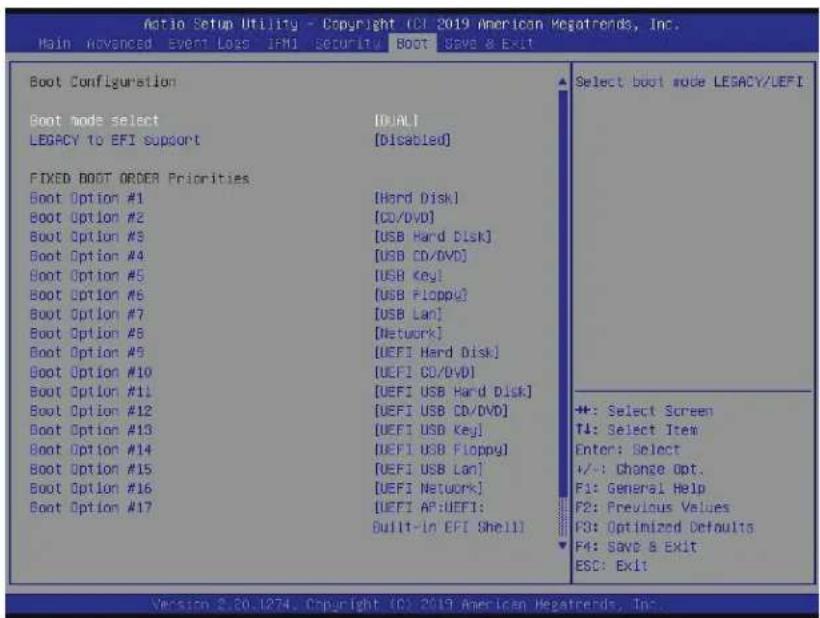Change the CD/DVD boot value
820x618 pixels.
click(404, 218)
